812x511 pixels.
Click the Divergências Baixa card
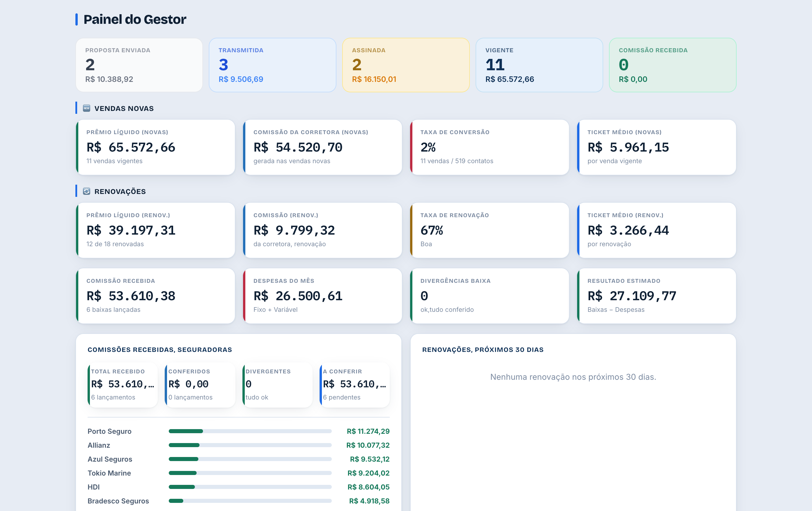(489, 296)
